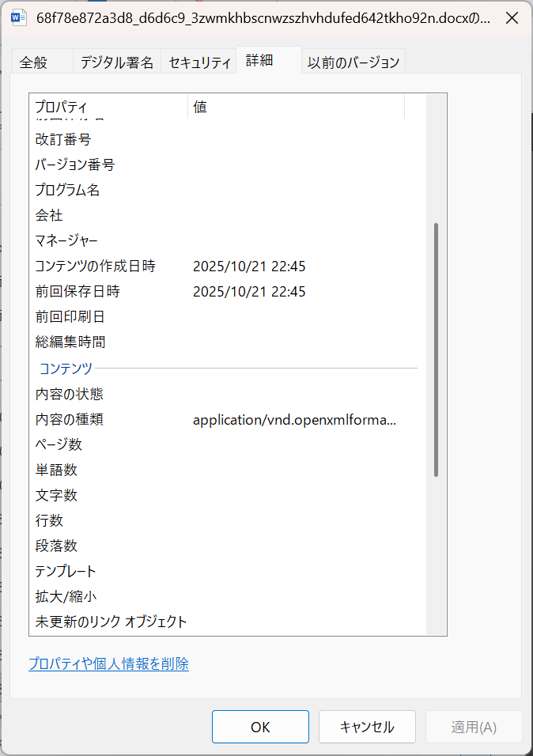The width and height of the screenshot is (533, 756).
Task: Click the Word document icon in title bar
Action: point(19,17)
